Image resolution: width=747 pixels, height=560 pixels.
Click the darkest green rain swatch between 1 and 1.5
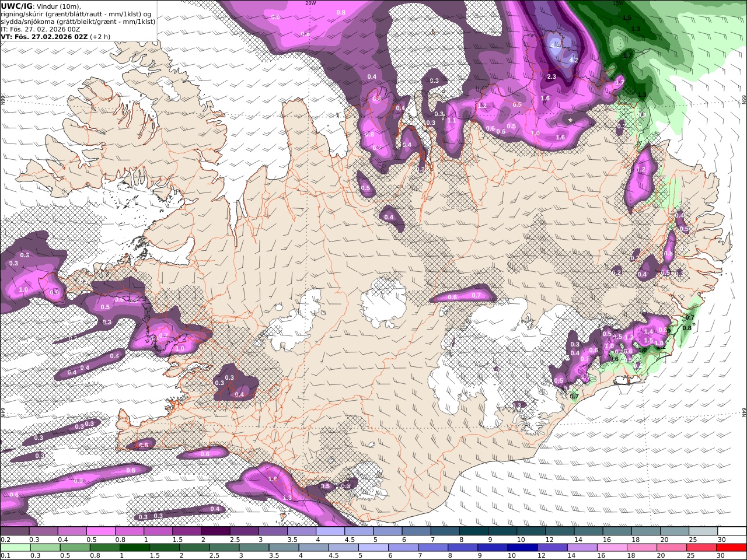pos(134,548)
